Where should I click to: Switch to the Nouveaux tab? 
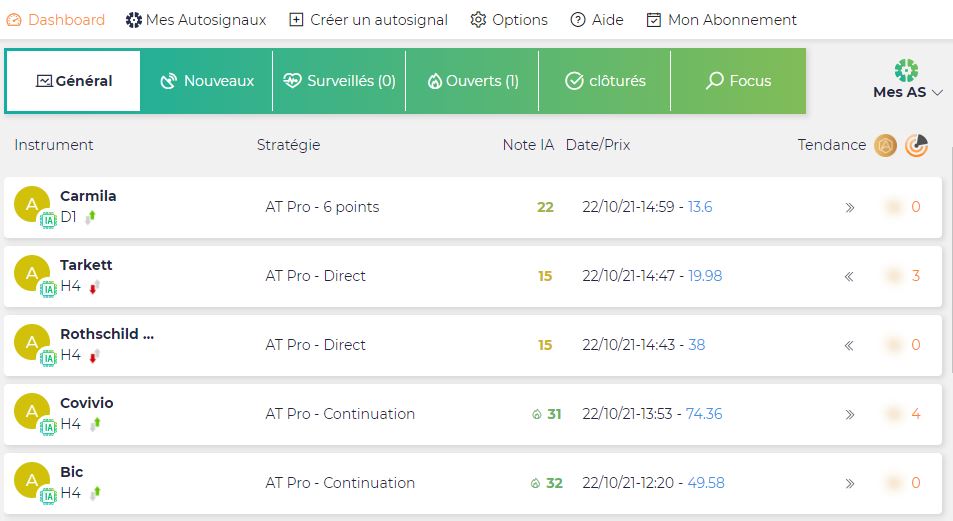(x=207, y=81)
